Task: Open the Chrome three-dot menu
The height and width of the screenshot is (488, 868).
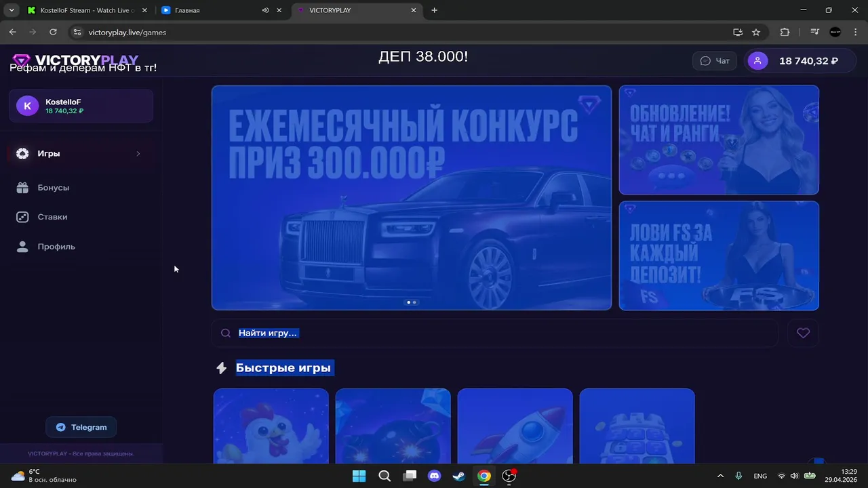Action: [855, 32]
